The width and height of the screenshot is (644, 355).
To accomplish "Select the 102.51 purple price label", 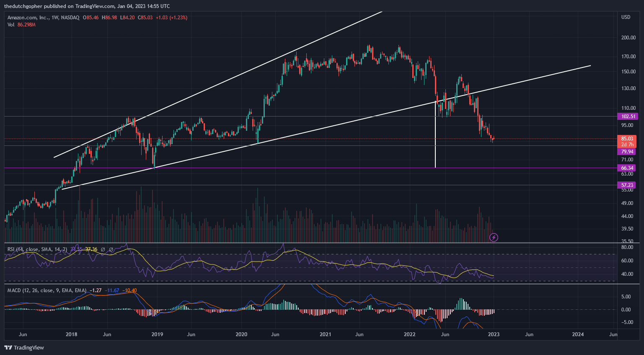I will pyautogui.click(x=628, y=117).
